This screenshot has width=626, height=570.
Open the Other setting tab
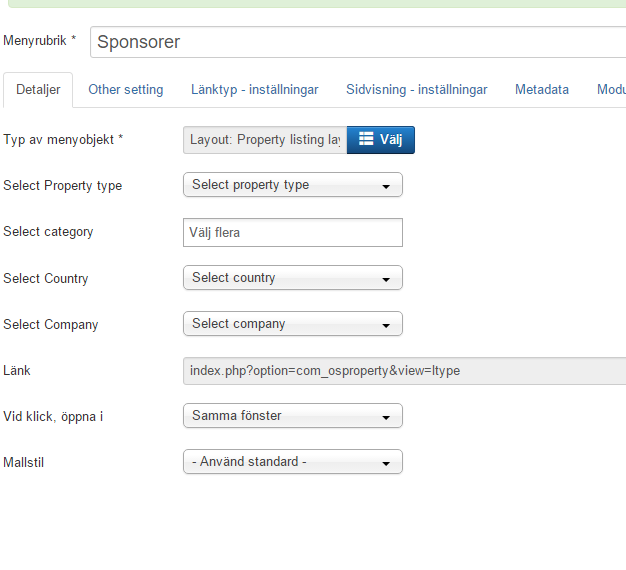[x=125, y=90]
